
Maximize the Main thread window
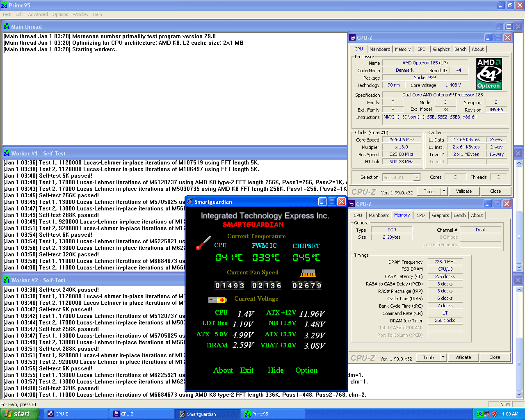pyautogui.click(x=509, y=27)
